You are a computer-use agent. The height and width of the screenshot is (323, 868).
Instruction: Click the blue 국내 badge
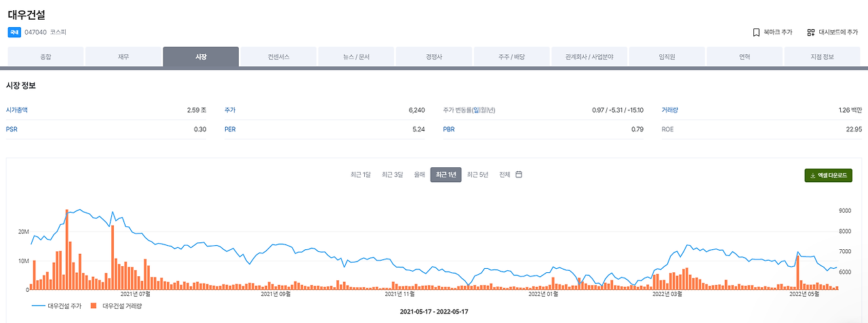(14, 32)
